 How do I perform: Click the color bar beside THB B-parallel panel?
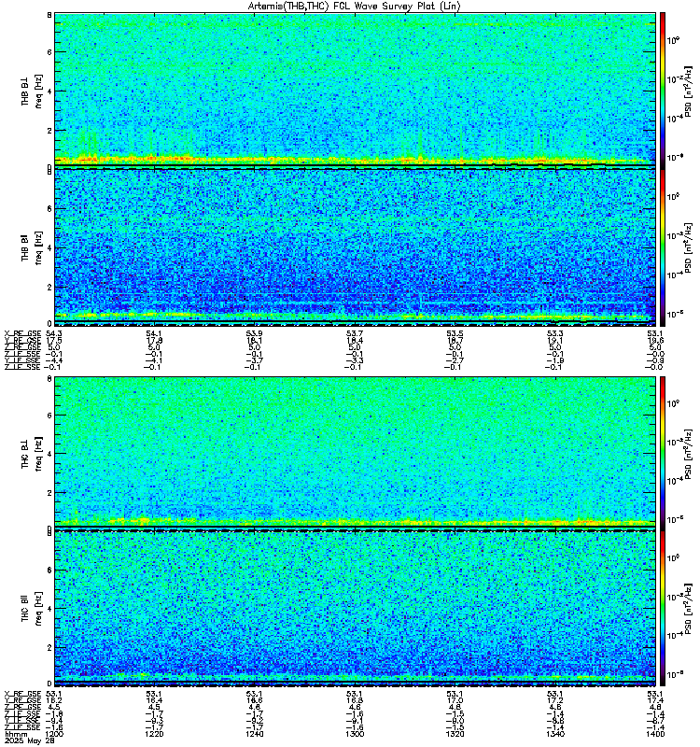pyautogui.click(x=663, y=247)
